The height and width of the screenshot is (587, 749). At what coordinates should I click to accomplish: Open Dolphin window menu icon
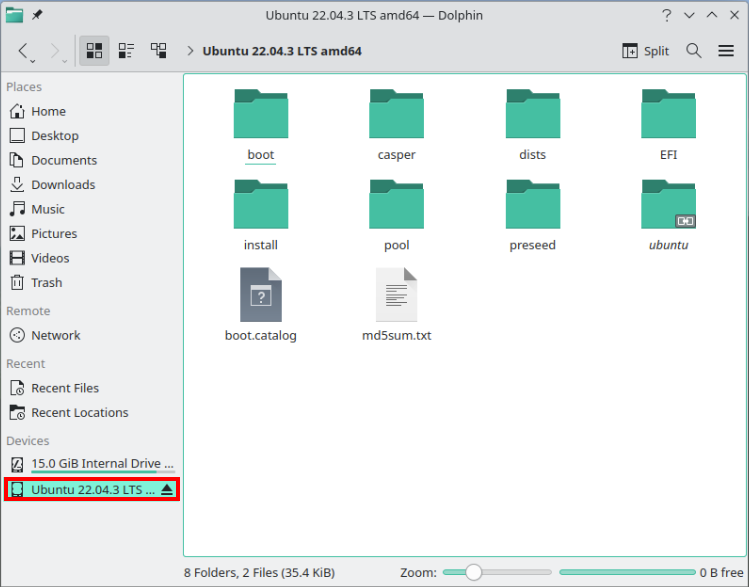pyautogui.click(x=14, y=15)
